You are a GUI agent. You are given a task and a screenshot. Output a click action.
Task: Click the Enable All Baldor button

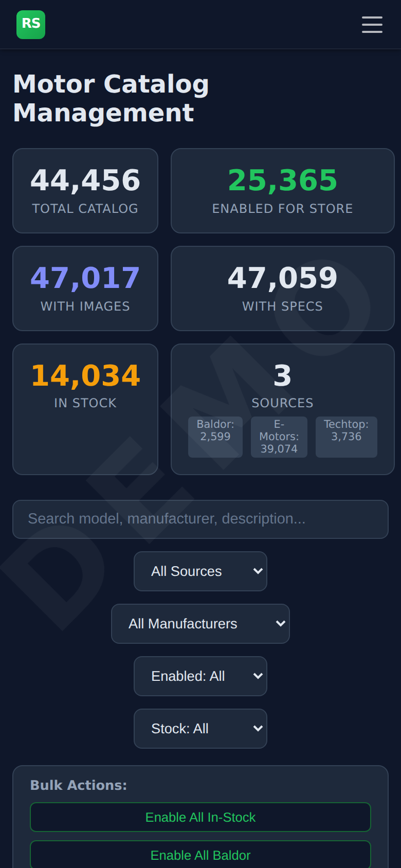200,855
